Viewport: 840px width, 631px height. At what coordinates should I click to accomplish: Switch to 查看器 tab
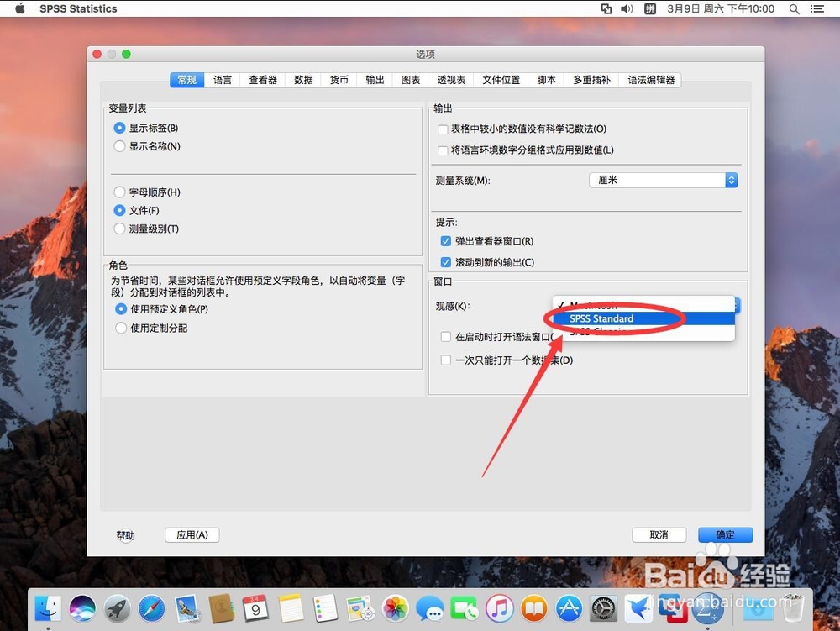[262, 80]
